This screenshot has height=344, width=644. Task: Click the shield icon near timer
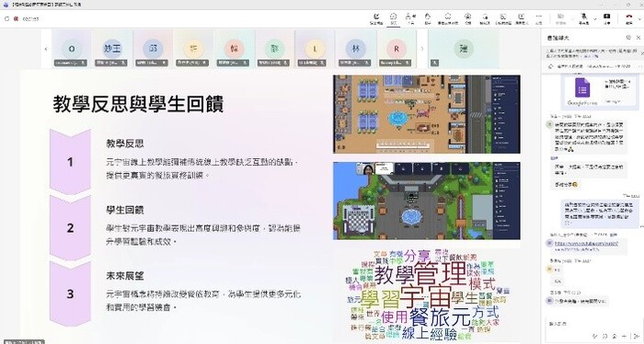[x=7, y=19]
